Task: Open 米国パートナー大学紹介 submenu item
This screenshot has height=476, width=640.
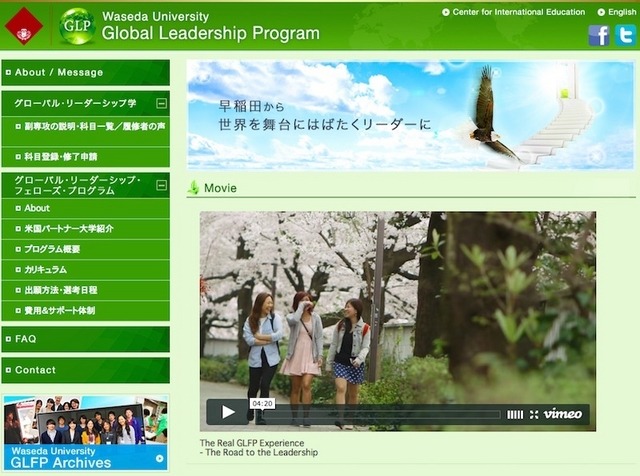Action: pos(86,229)
